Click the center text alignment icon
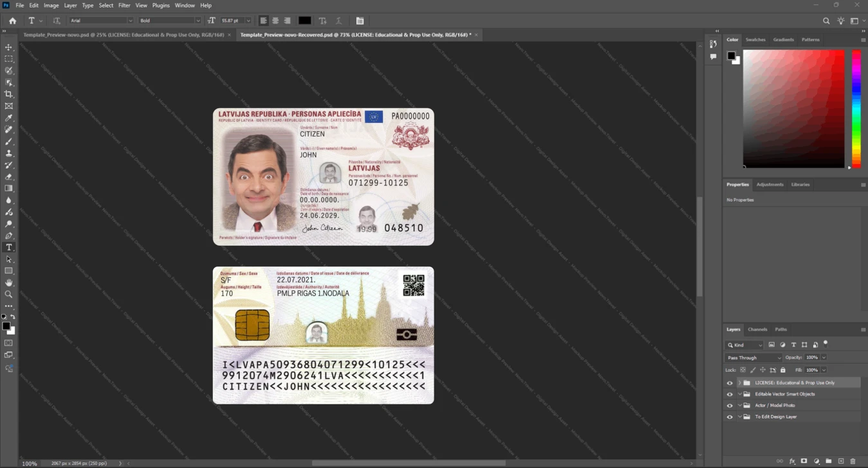Viewport: 868px width, 468px height. 275,21
